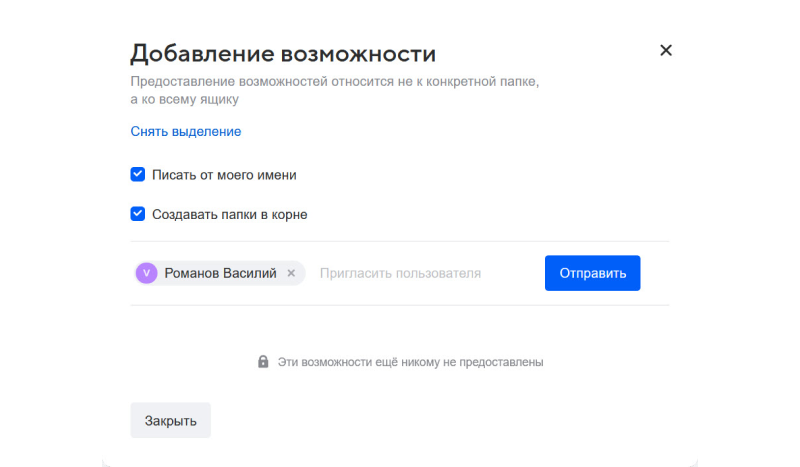Click the 'Добавление возможности' dialog title
The height and width of the screenshot is (467, 800).
point(283,54)
